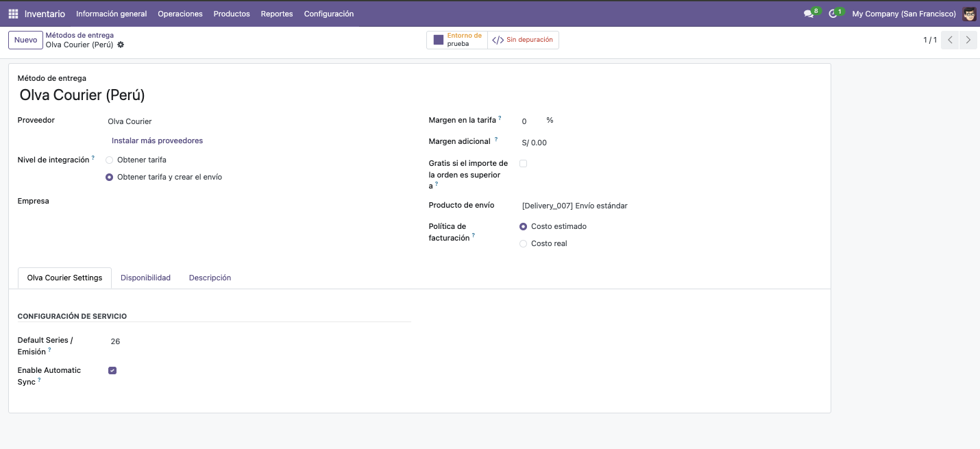Click the Nuevo button

25,40
